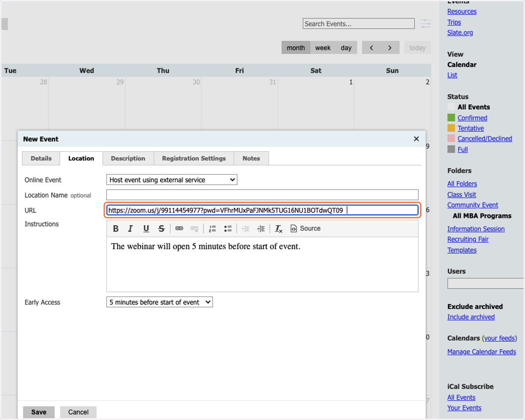
Task: Focus the Search Events box
Action: 358,24
